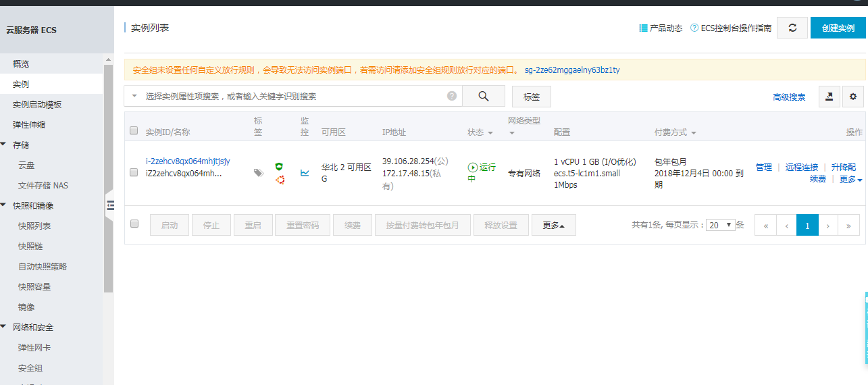This screenshot has width=868, height=385.
Task: Click the 创建实例 button
Action: click(838, 28)
